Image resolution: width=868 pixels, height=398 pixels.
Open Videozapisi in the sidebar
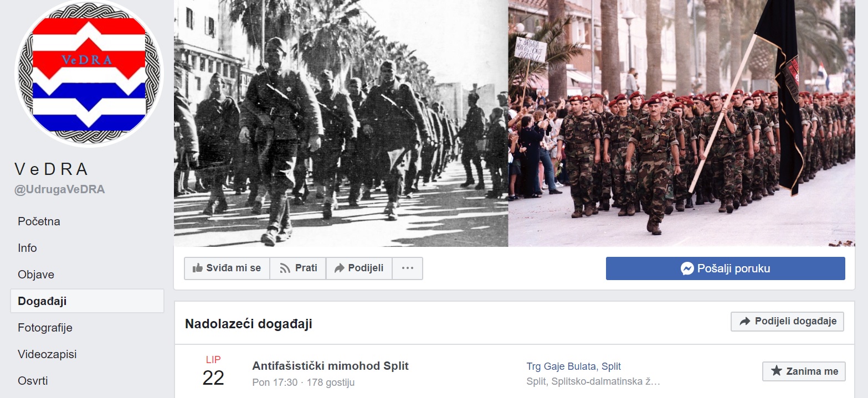[x=47, y=354]
